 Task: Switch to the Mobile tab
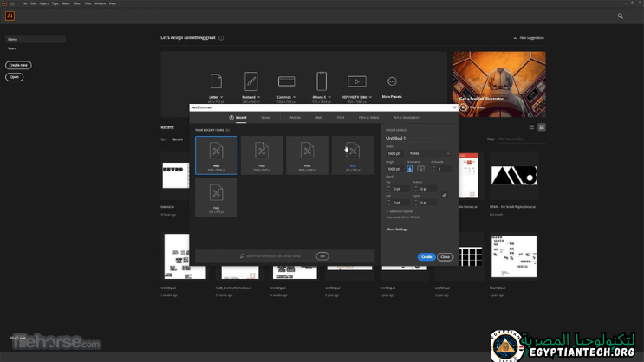tap(296, 118)
